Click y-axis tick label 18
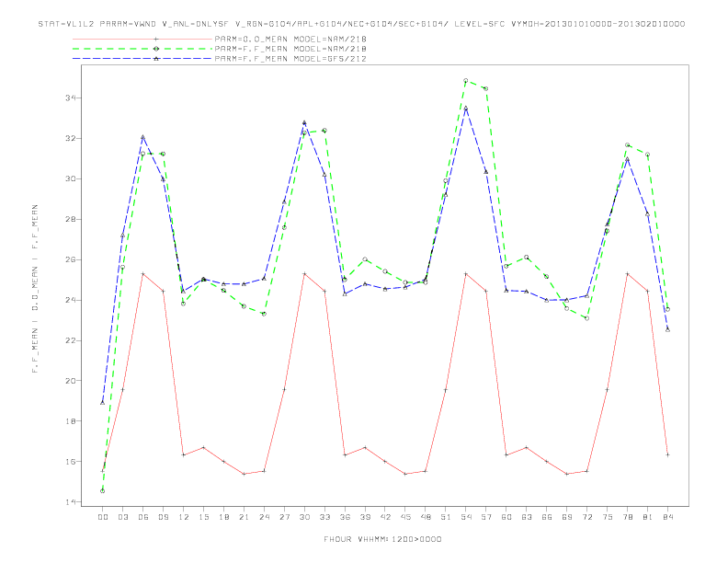Image resolution: width=728 pixels, height=563 pixels. (70, 421)
